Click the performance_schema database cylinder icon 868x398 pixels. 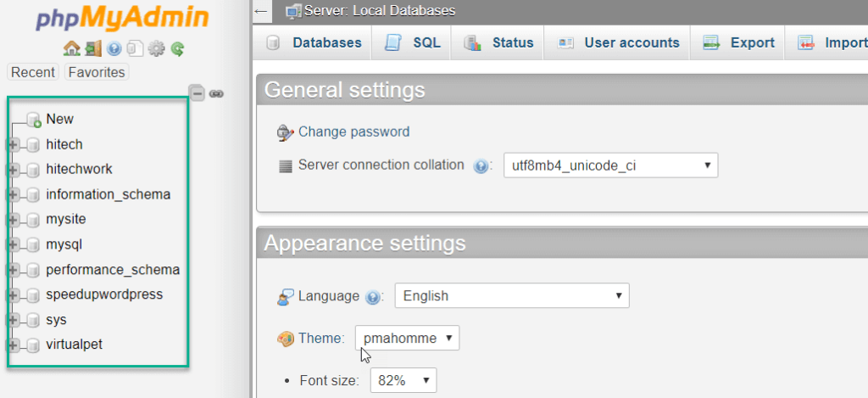(33, 271)
